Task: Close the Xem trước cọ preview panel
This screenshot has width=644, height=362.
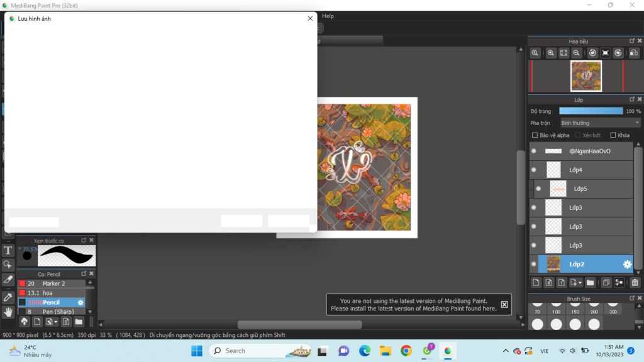Action: pyautogui.click(x=92, y=240)
